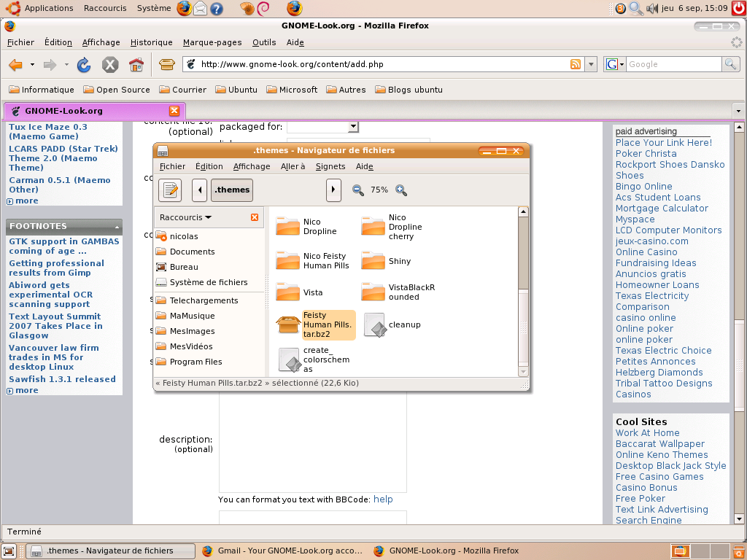Image resolution: width=747 pixels, height=560 pixels.
Task: Open Work At Home link
Action: pyautogui.click(x=648, y=433)
